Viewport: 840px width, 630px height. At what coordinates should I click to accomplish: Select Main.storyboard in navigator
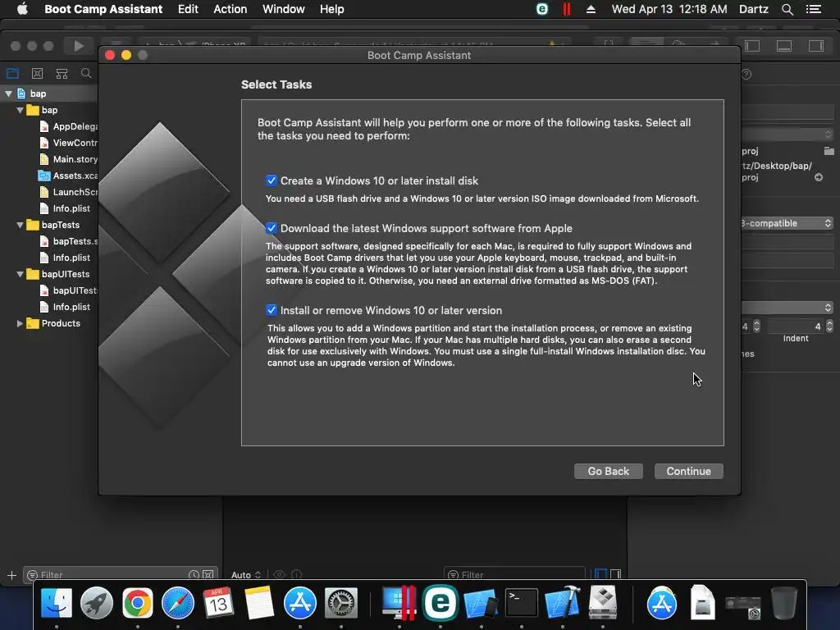tap(69, 159)
